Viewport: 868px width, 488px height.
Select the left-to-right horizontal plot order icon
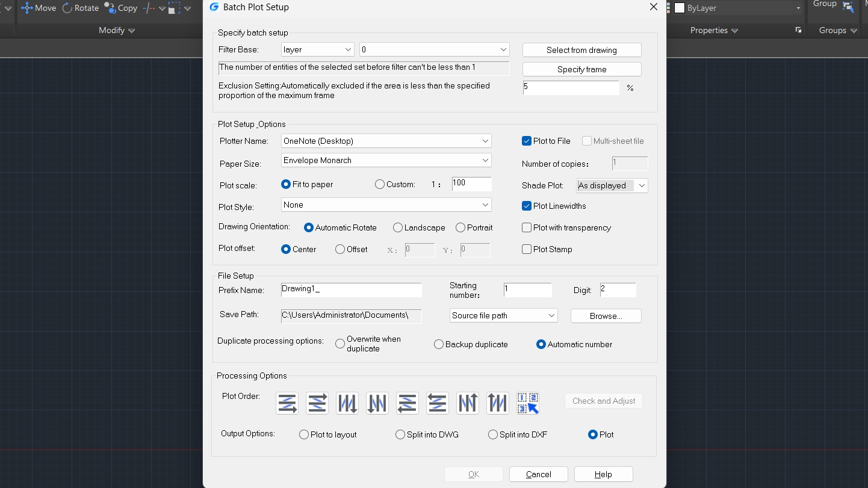[287, 403]
